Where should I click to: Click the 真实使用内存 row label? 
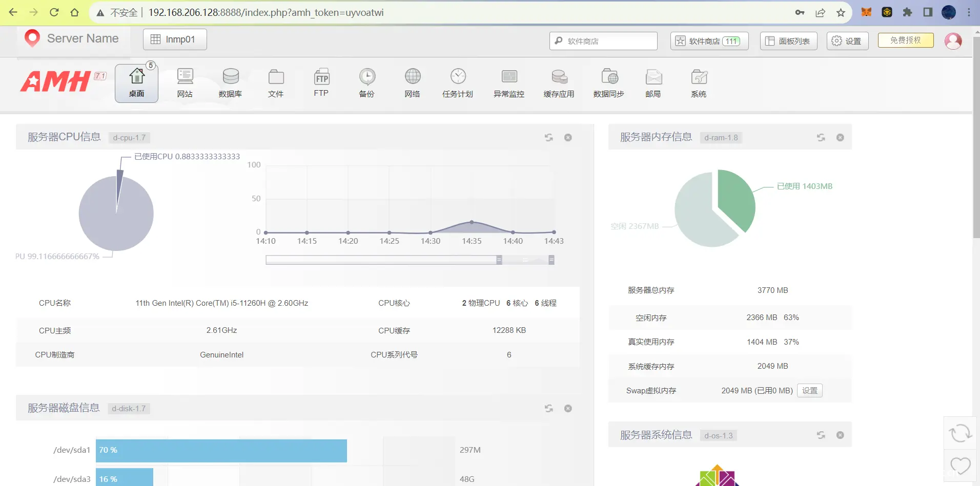point(651,342)
